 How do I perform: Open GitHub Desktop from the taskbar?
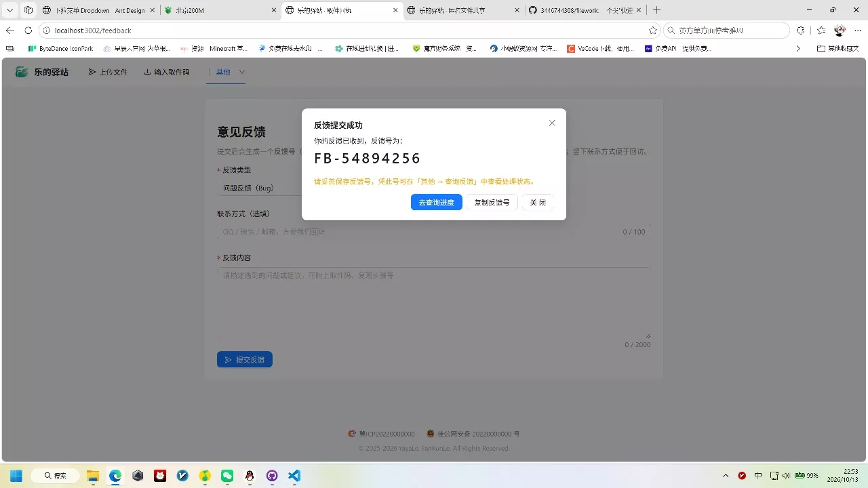point(272,476)
